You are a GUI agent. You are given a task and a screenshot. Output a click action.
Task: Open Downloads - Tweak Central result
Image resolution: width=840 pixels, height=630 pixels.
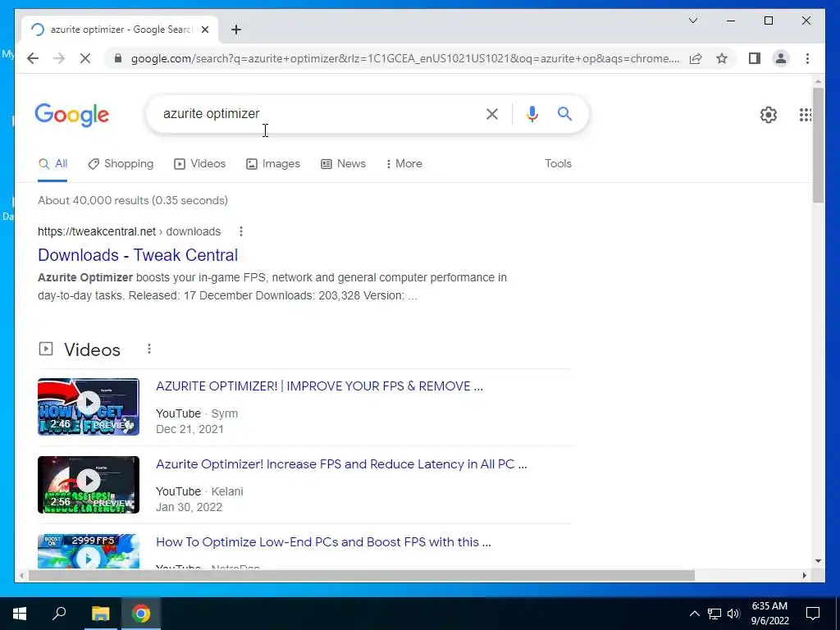tap(138, 255)
